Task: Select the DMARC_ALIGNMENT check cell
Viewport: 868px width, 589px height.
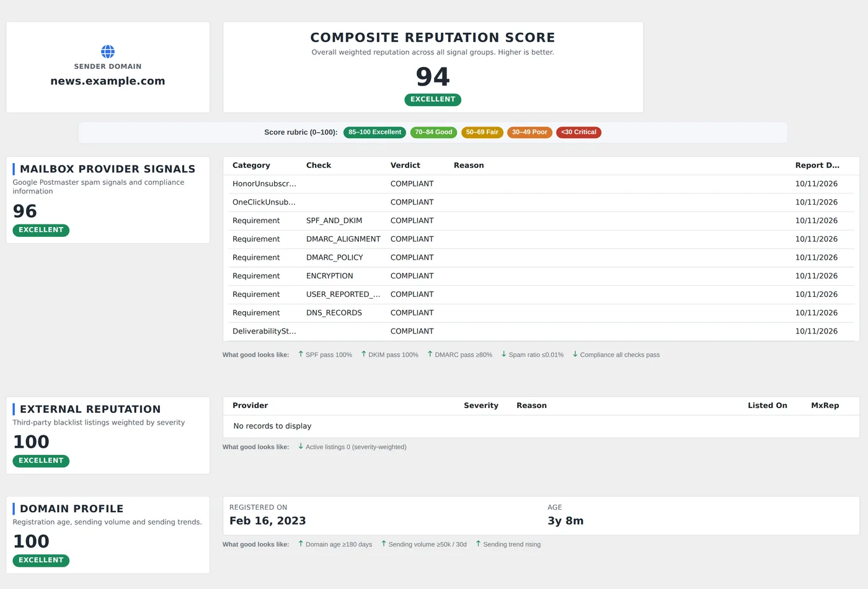Action: pos(343,239)
